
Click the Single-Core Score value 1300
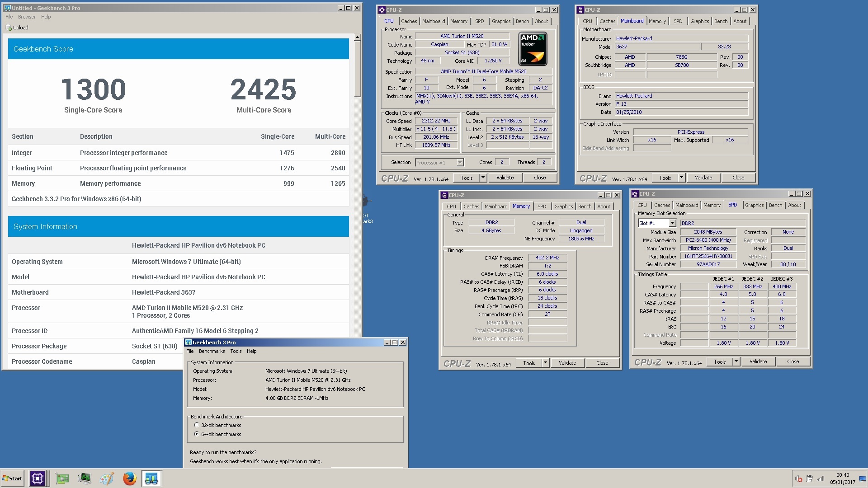coord(93,89)
